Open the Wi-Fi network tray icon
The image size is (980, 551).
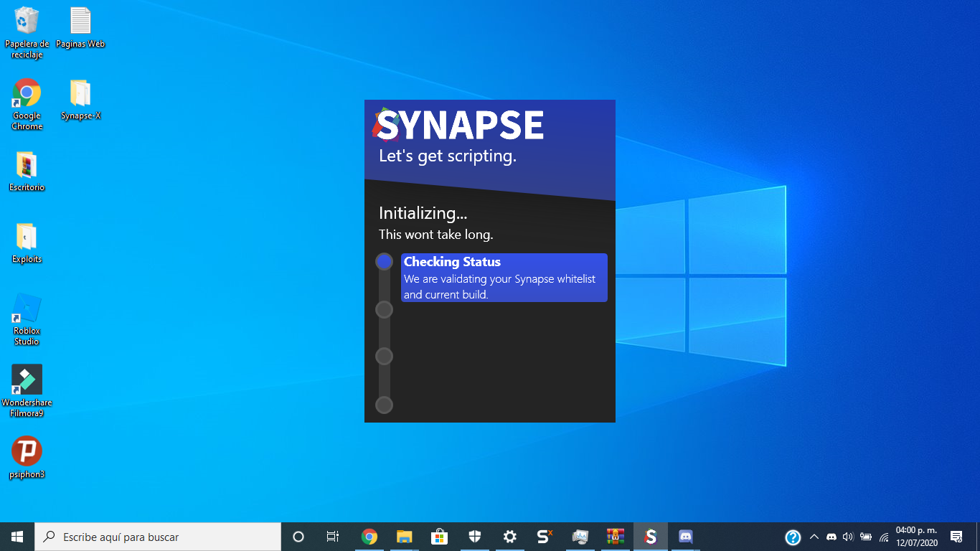point(884,537)
